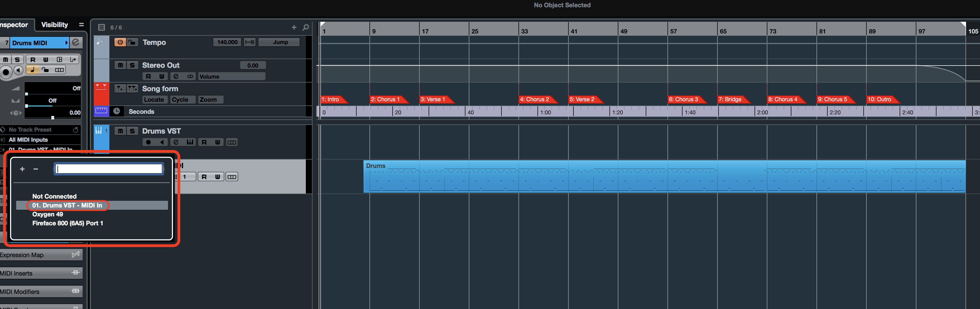Click the Seconds ruler clock icon

117,111
